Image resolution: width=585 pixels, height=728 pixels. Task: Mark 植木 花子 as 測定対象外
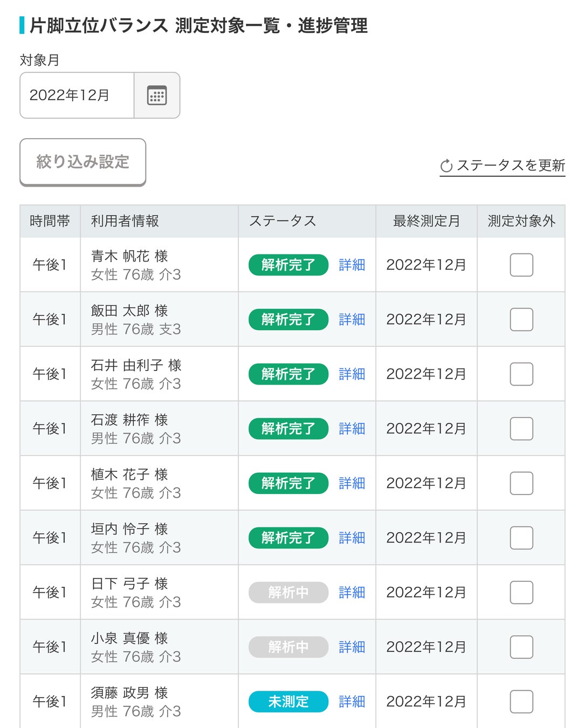point(521,483)
